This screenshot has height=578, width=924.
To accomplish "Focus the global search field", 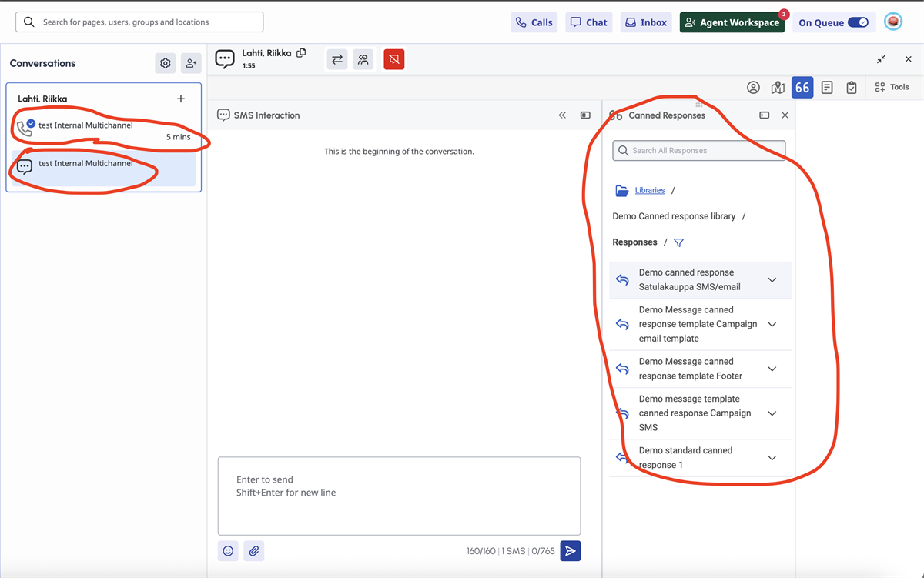I will pos(139,22).
